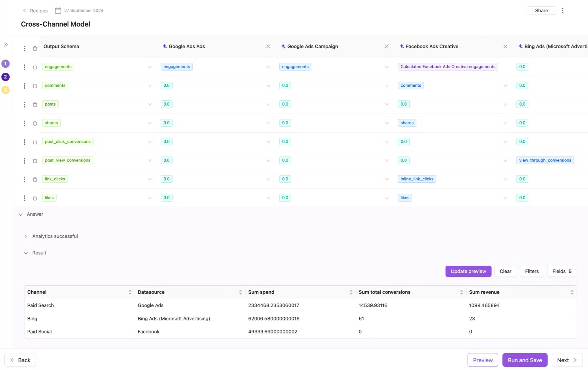Click the calendar icon next to 27 September 2024
Screen dimensions: 588x370
(x=58, y=11)
